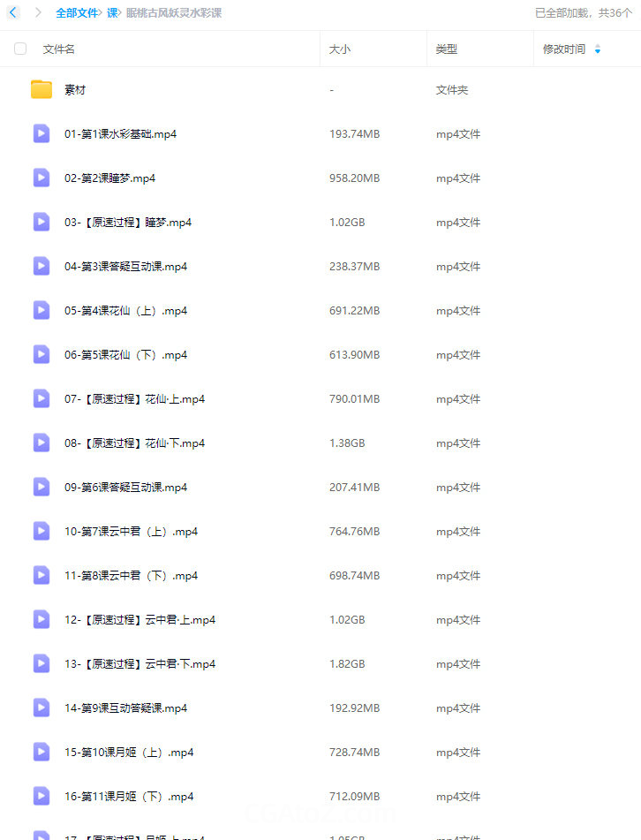Open file 14-第9课互动答疑课.mp4
641x840 pixels.
[x=126, y=708]
